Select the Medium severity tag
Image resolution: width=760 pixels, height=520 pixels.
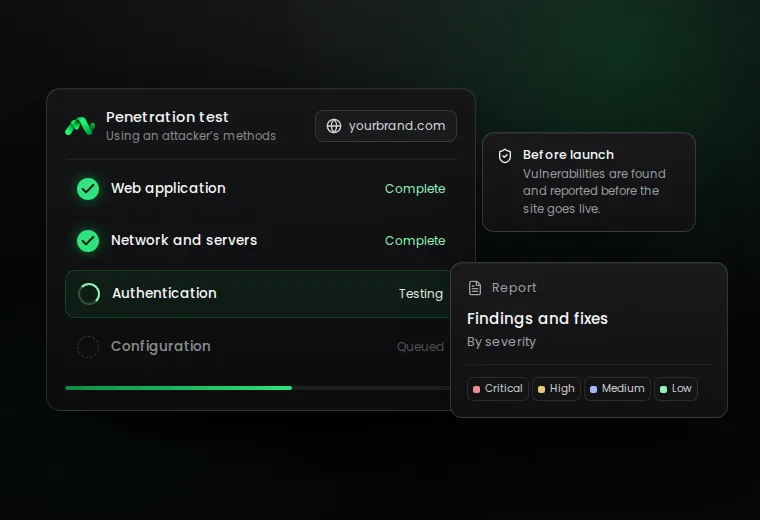[x=618, y=389]
